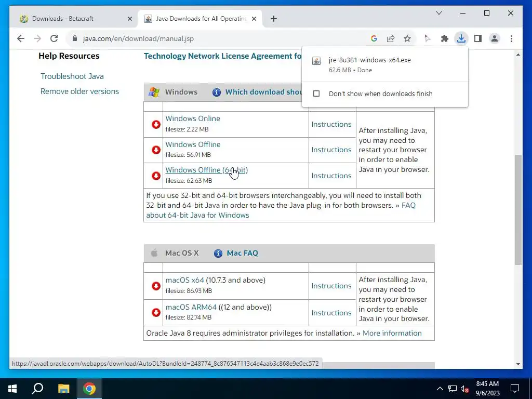The width and height of the screenshot is (532, 399).
Task: Click Chrome icon in taskbar
Action: pos(89,389)
